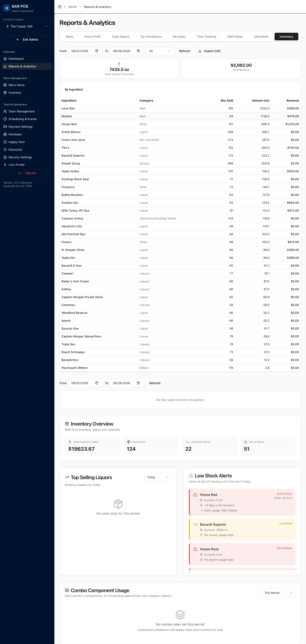
Task: Click the BAR POS logo badge
Action: 7,8
